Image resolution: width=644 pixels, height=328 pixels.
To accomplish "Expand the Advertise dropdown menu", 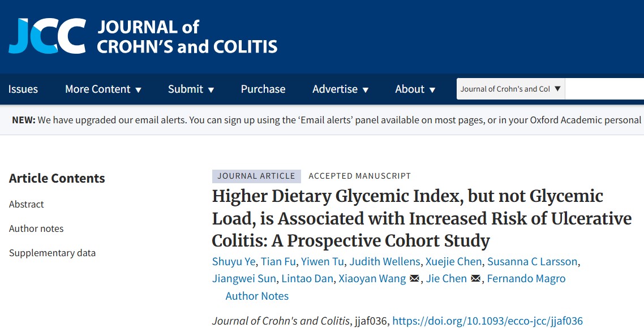I will (x=341, y=89).
